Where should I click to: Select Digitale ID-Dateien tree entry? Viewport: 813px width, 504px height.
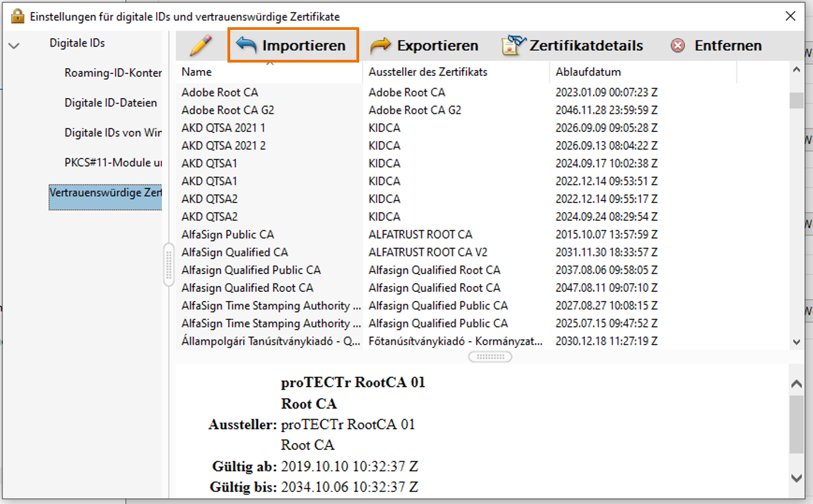coord(110,103)
